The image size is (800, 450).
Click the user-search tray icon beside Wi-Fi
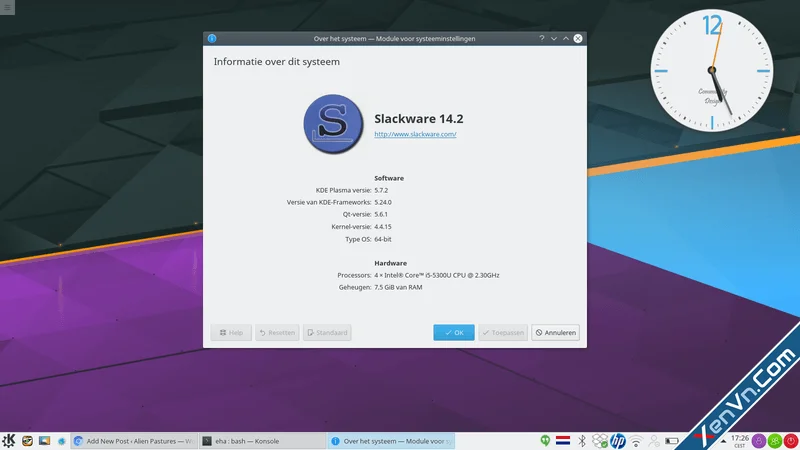pos(654,441)
